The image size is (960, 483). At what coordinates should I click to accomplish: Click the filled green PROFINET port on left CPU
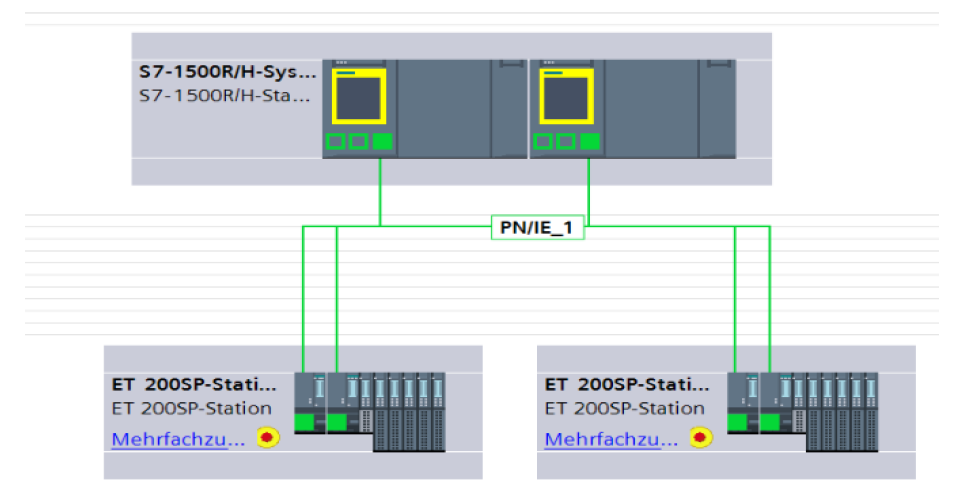pyautogui.click(x=382, y=142)
